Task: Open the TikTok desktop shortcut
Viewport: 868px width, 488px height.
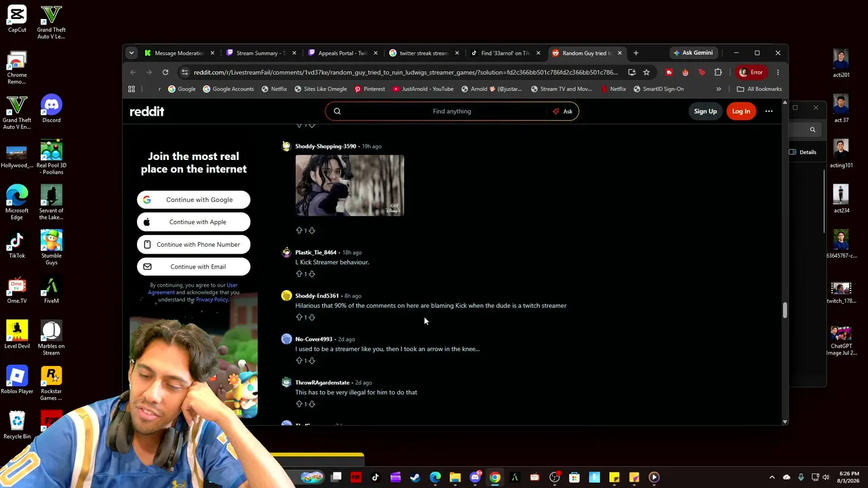Action: click(17, 245)
